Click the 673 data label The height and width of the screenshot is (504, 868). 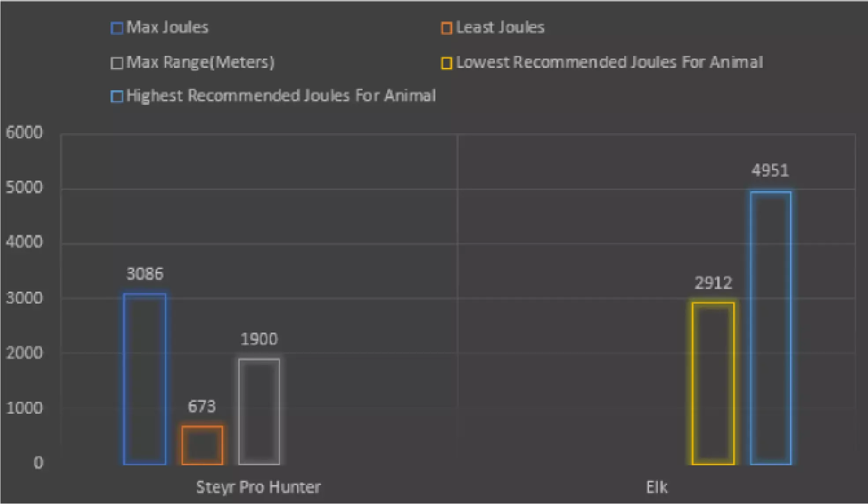[x=202, y=406]
